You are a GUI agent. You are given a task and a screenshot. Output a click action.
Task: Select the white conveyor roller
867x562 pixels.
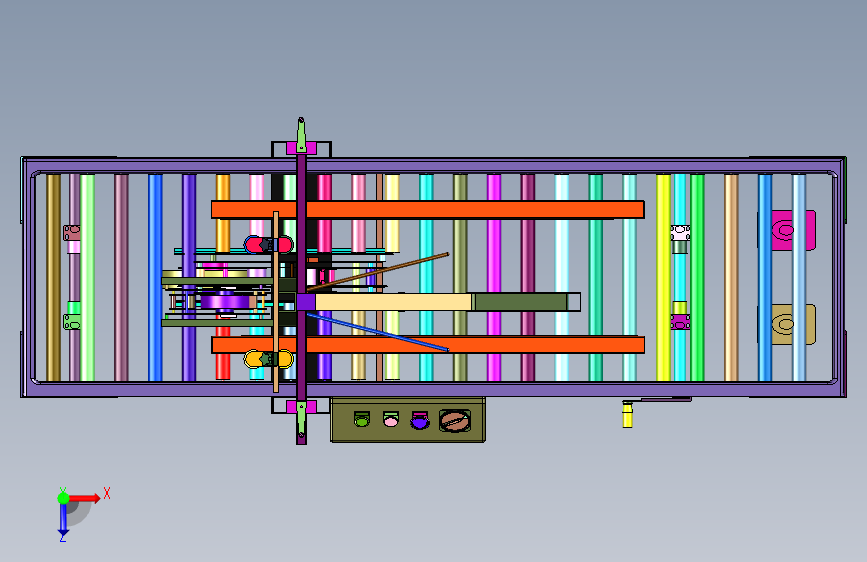pyautogui.click(x=562, y=278)
